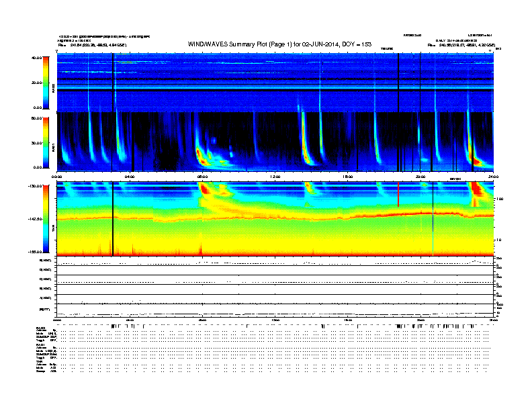This screenshot has width=532, height=411.
Task: Click the RAD2 intensity color bar
Action: coord(46,83)
